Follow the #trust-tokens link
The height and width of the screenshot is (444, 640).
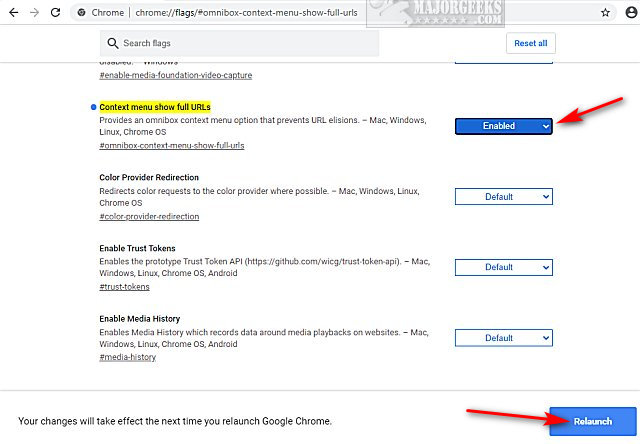coord(124,286)
